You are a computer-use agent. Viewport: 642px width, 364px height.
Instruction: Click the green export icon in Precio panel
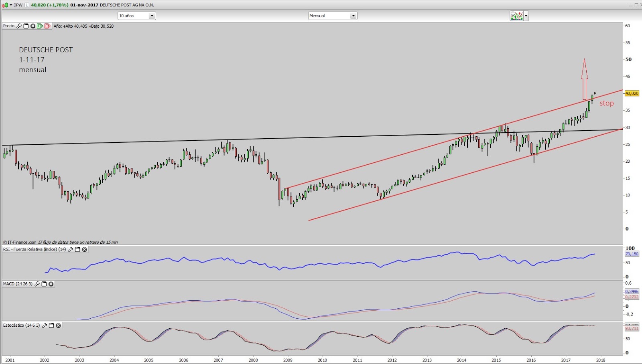40,26
